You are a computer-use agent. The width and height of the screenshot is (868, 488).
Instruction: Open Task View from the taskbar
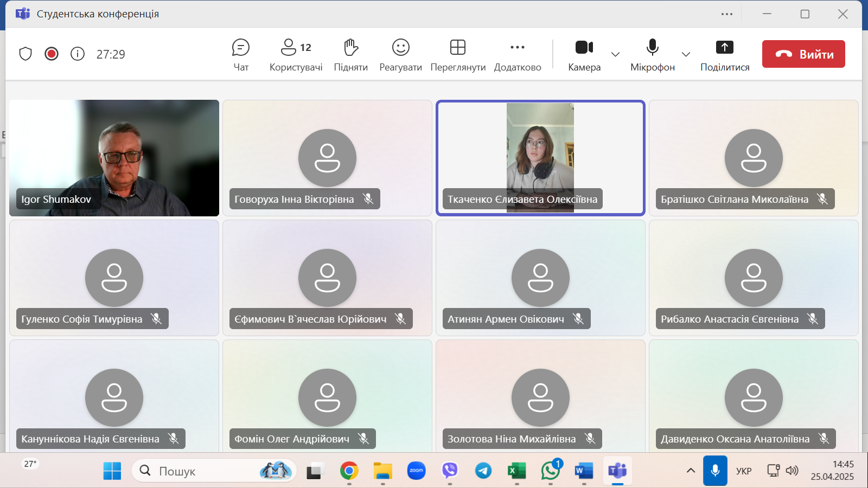tap(314, 471)
